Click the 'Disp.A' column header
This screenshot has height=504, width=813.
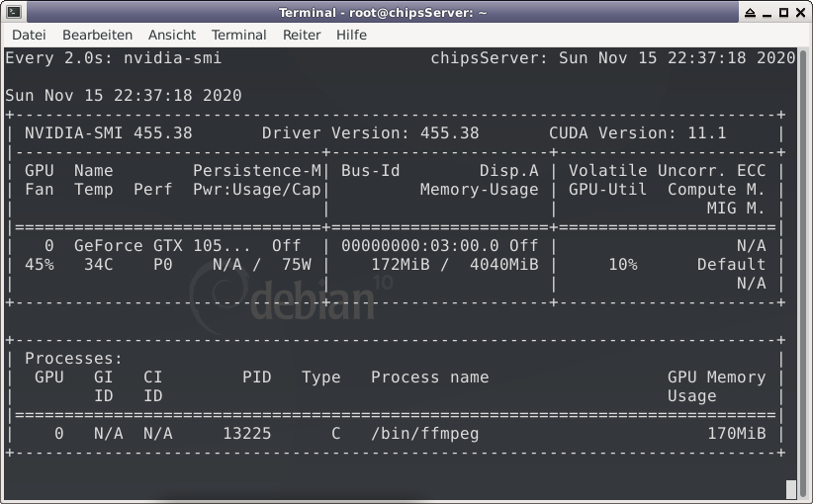(x=508, y=170)
